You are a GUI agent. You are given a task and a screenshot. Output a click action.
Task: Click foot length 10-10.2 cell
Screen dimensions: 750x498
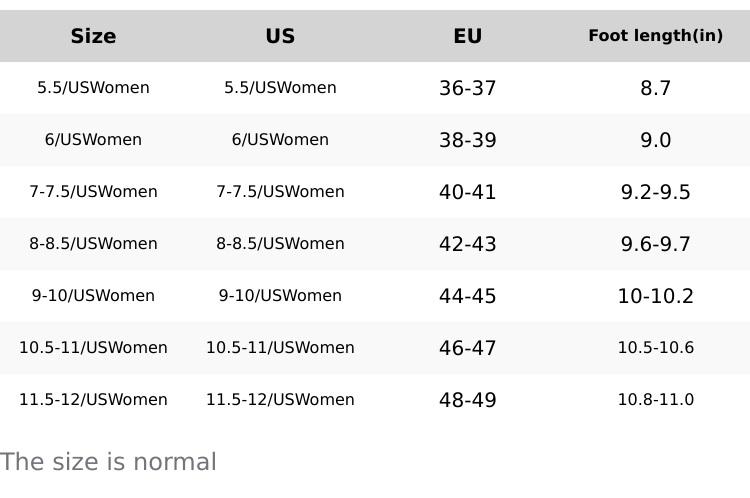[x=655, y=296]
